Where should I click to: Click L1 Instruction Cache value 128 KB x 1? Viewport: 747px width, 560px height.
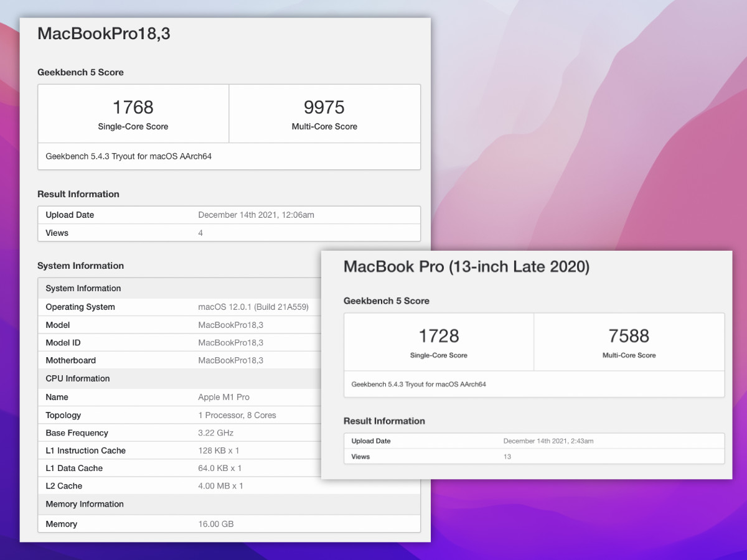coord(218,450)
